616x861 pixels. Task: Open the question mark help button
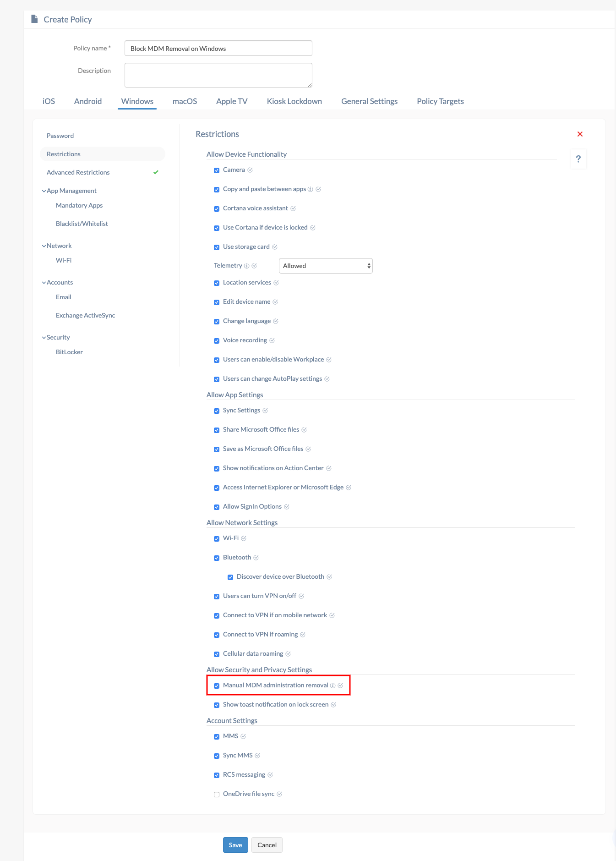pos(578,159)
